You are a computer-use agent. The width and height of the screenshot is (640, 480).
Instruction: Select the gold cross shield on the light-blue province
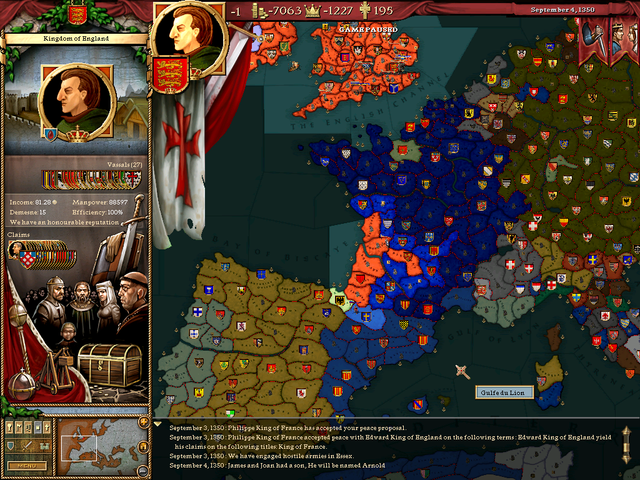point(366,317)
